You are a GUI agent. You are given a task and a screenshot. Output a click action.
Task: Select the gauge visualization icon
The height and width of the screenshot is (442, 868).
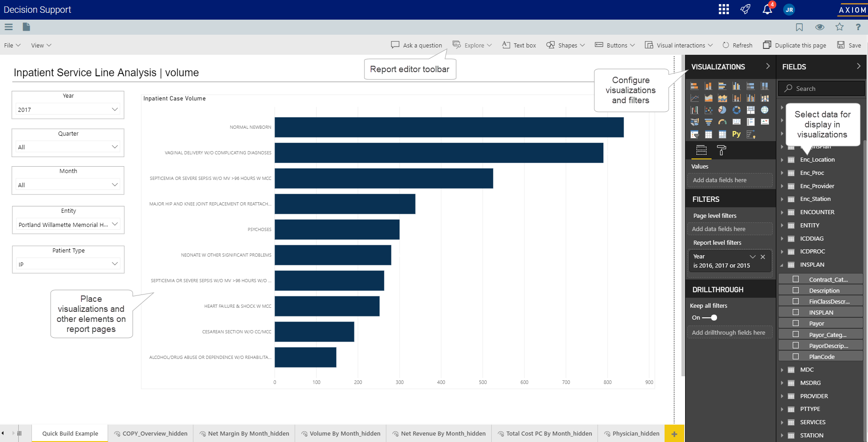[722, 121]
